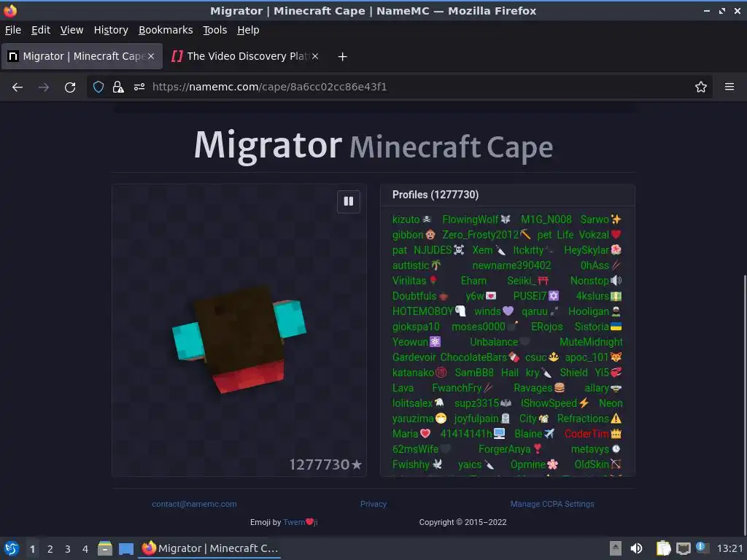Open the Tools menu
Screen dimensions: 747x560
pyautogui.click(x=215, y=30)
